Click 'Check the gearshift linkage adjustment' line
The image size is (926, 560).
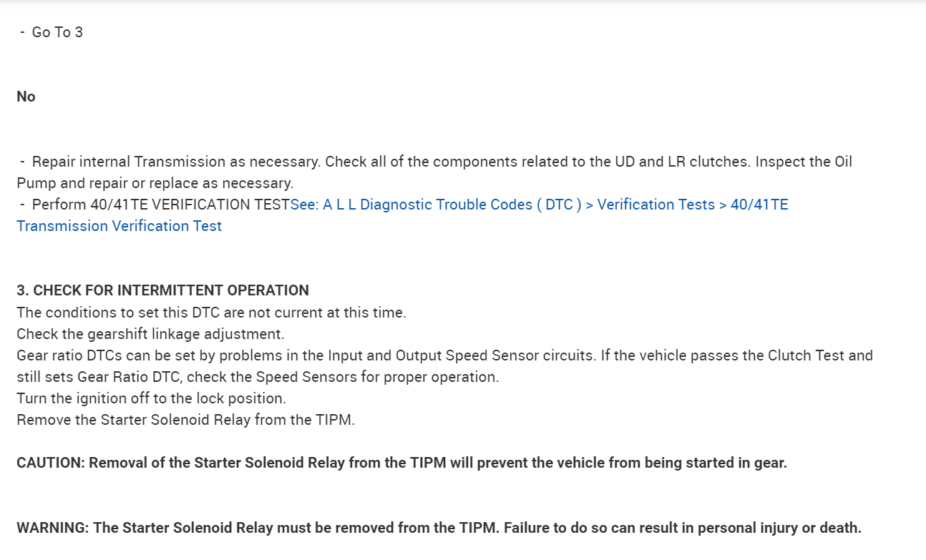click(150, 334)
